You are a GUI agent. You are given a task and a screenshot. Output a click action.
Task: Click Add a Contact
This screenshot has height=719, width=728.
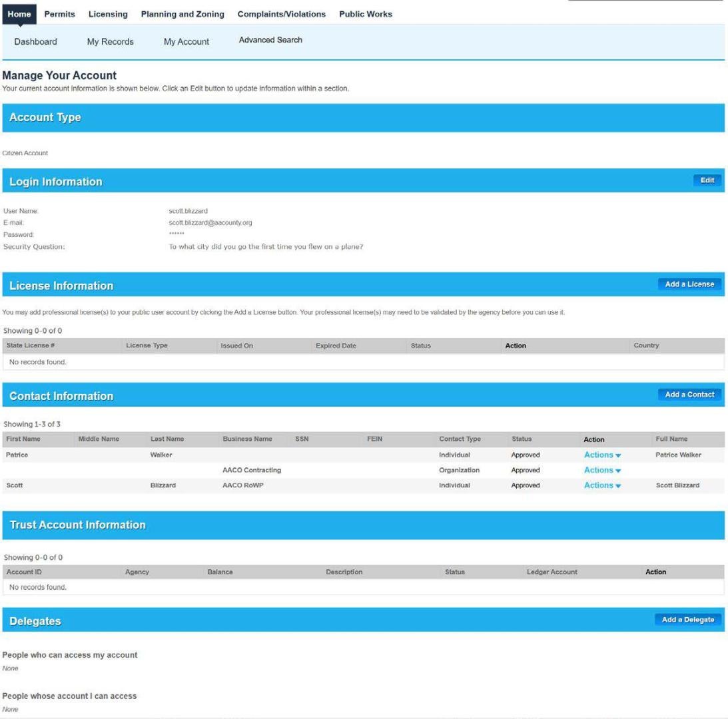click(690, 394)
